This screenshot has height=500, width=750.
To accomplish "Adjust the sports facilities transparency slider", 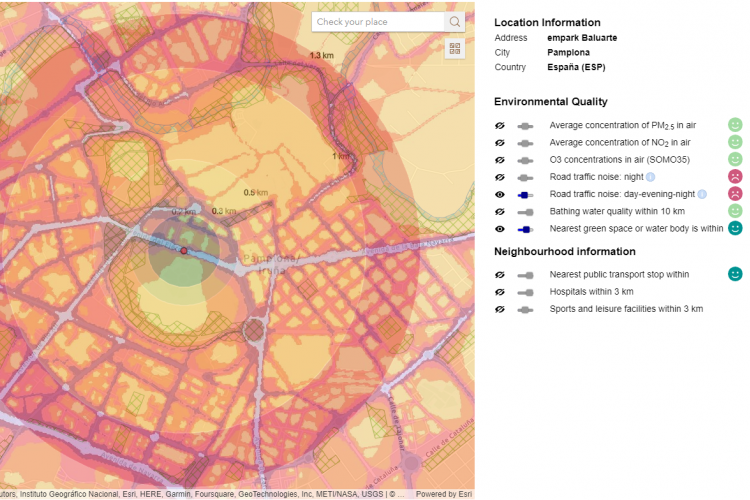I will [x=525, y=310].
